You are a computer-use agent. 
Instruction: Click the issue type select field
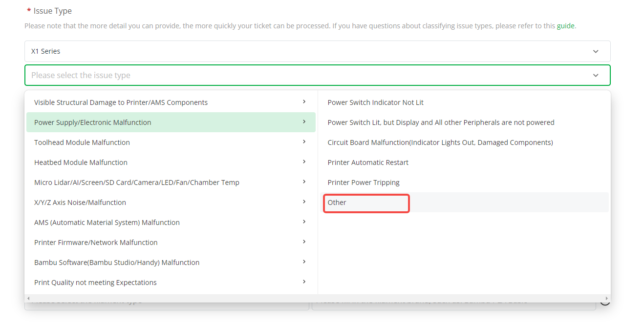[317, 75]
